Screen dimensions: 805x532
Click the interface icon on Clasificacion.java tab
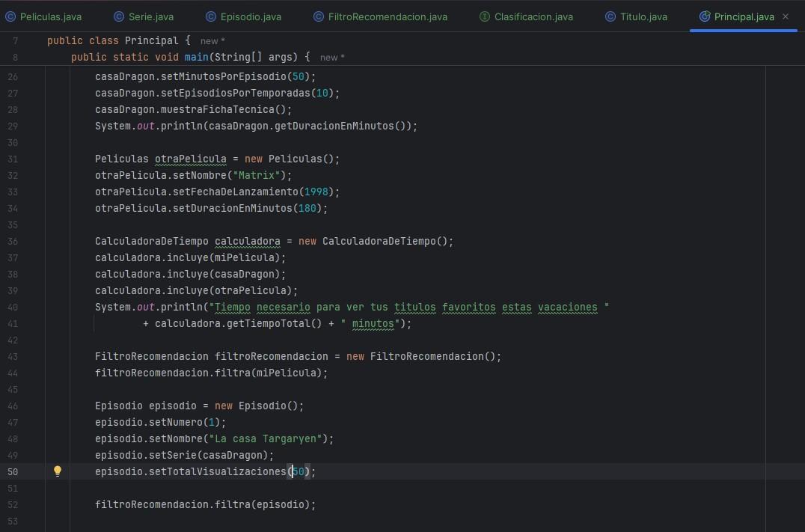(484, 16)
